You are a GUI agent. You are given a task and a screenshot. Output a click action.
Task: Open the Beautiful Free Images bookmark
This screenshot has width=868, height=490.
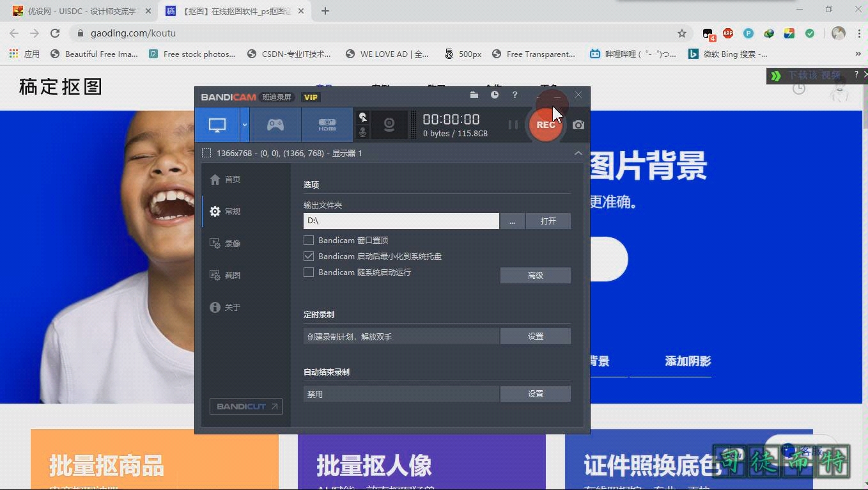tap(94, 54)
